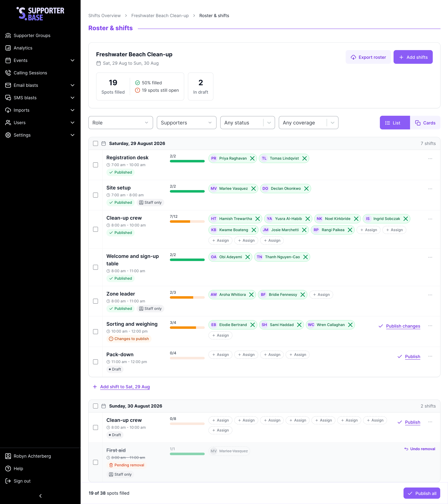Screen dimensions: 448x504
Task: Open more options for Site setup shift
Action: click(430, 189)
